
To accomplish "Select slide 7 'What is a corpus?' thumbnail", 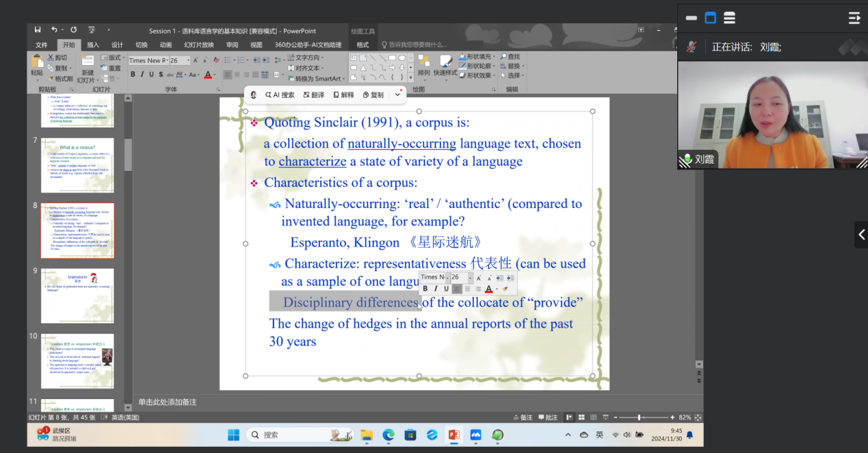I will 77,165.
